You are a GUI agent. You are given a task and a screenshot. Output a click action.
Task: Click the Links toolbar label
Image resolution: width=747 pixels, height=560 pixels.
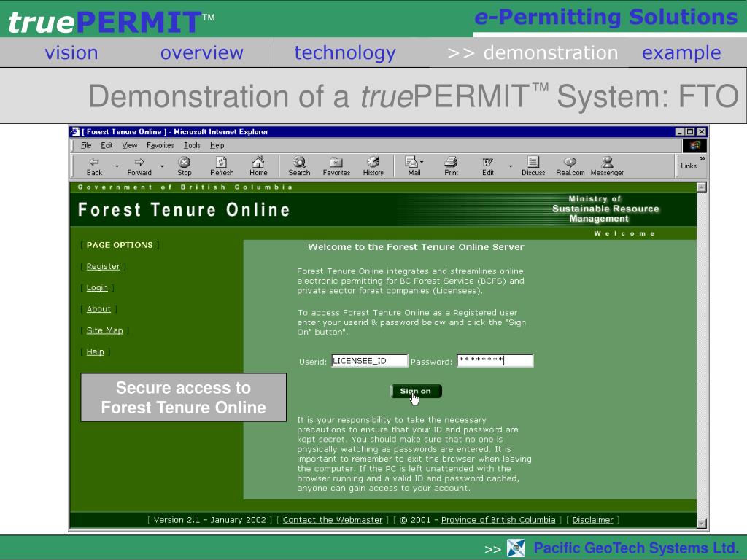[689, 166]
